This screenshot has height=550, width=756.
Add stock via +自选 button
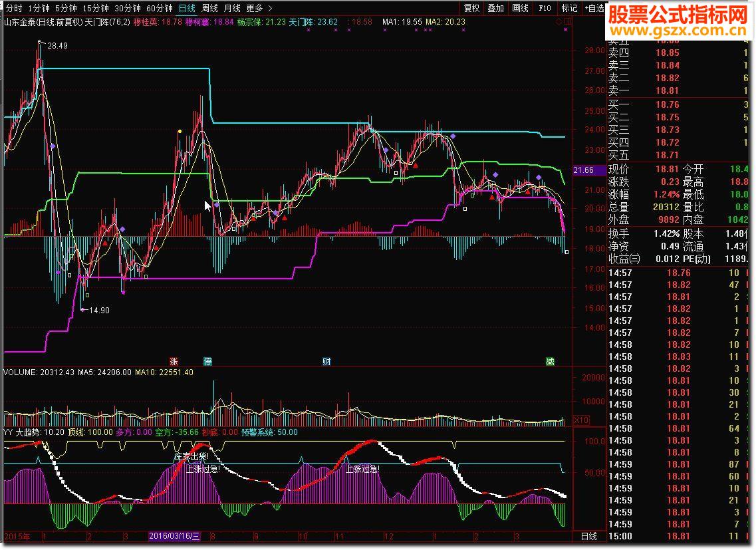point(594,8)
